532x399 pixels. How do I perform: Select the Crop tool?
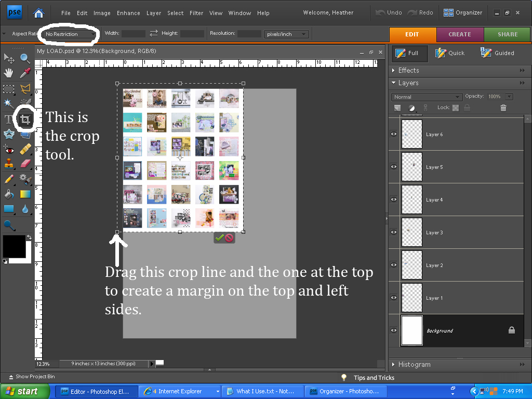click(x=24, y=119)
